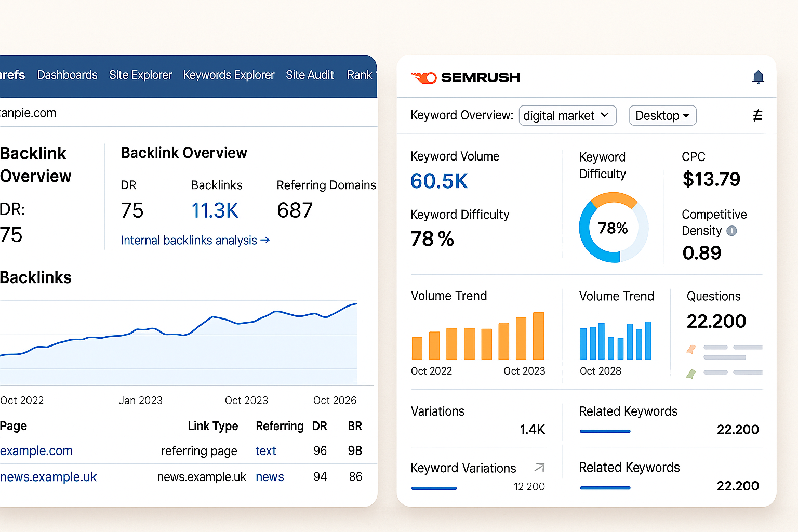Click the referring page cell
The height and width of the screenshot is (532, 798).
click(x=199, y=451)
